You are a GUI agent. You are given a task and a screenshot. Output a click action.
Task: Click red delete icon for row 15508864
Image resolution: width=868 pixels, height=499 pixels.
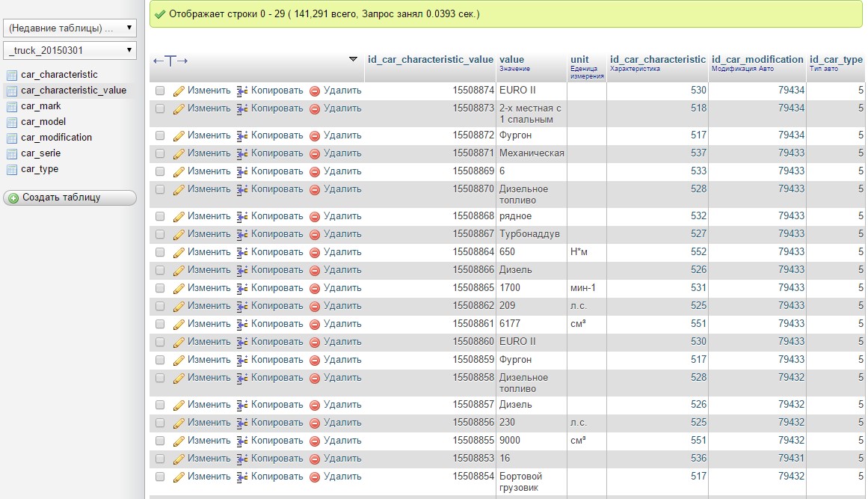(x=315, y=253)
